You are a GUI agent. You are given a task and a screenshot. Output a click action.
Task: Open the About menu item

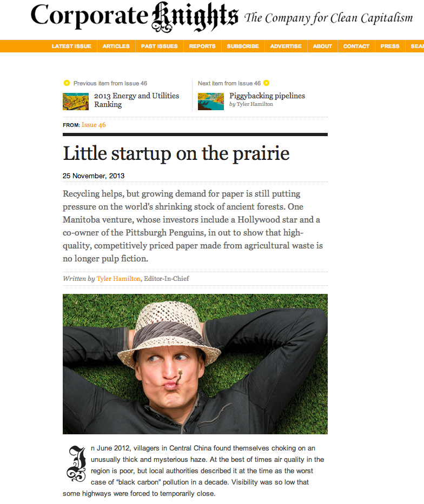tap(322, 46)
